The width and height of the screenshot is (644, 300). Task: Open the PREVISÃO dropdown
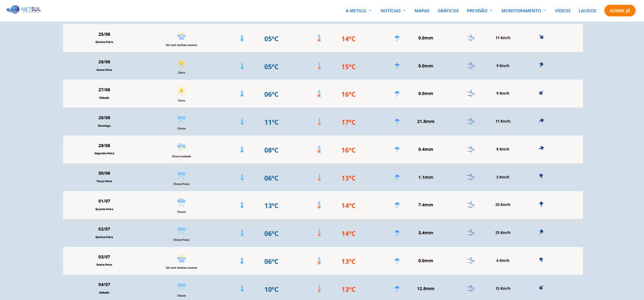pyautogui.click(x=479, y=11)
